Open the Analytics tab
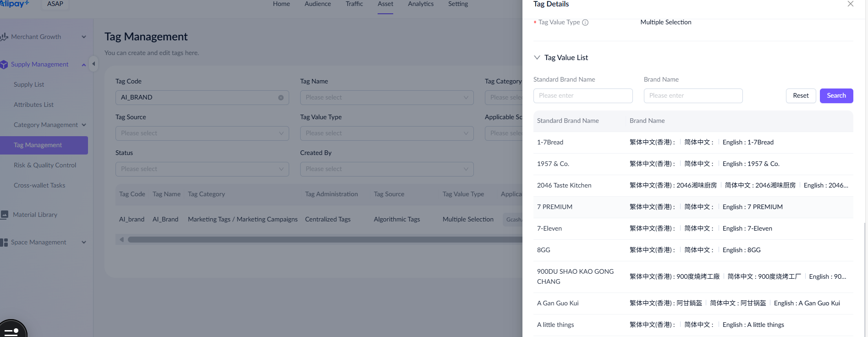868x337 pixels. coord(421,4)
